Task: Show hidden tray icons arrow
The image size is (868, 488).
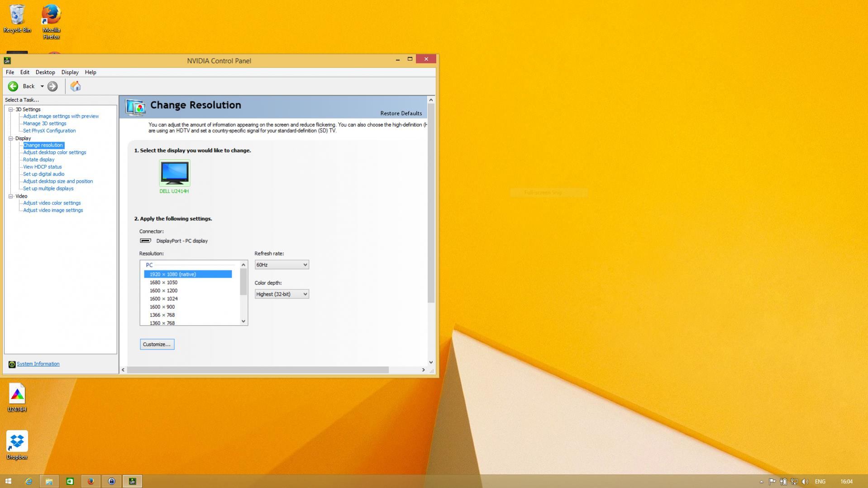Action: 761,482
